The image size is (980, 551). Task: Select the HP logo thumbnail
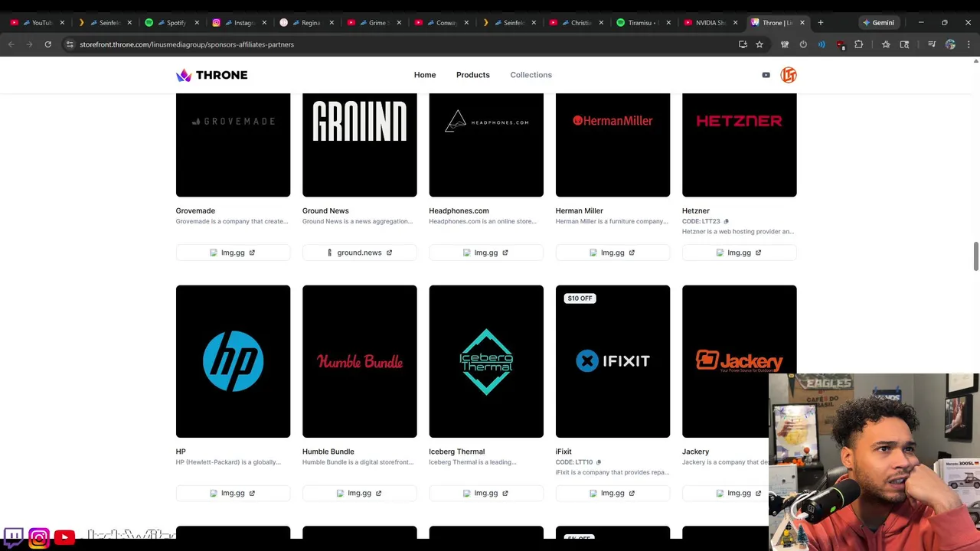pyautogui.click(x=233, y=361)
